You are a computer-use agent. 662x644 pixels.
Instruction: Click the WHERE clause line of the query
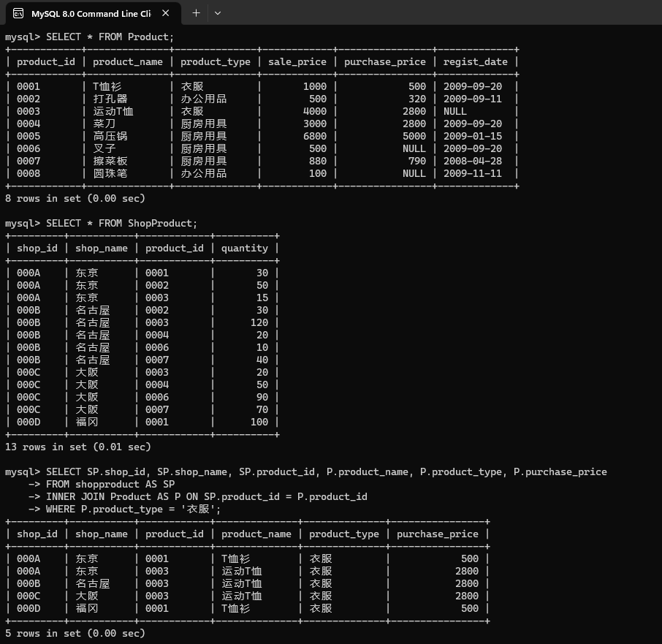coord(133,509)
